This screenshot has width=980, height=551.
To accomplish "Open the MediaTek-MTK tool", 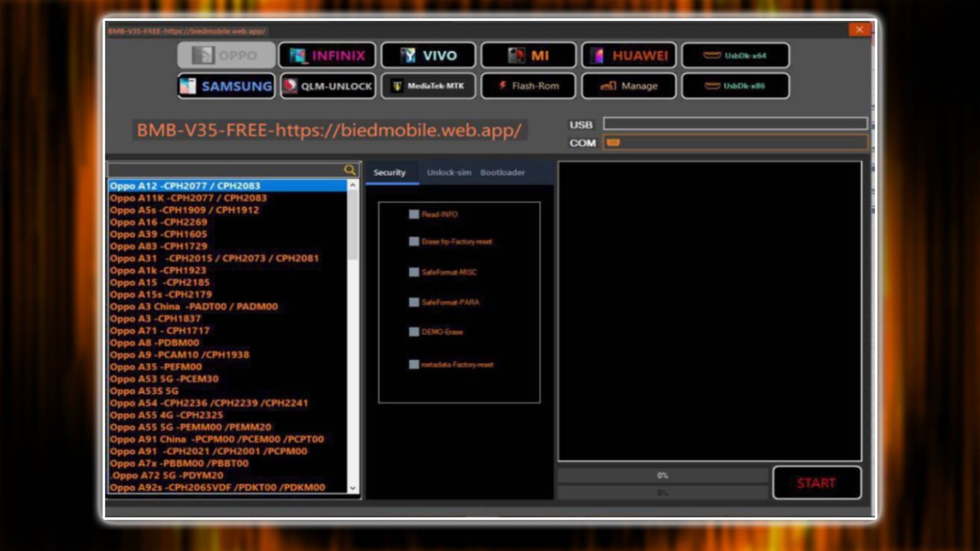I will click(x=428, y=86).
